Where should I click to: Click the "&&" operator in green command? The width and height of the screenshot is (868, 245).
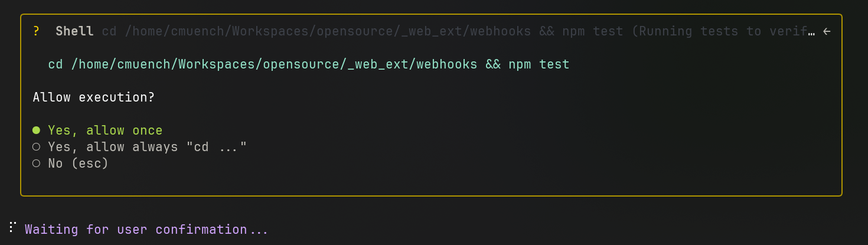point(493,64)
